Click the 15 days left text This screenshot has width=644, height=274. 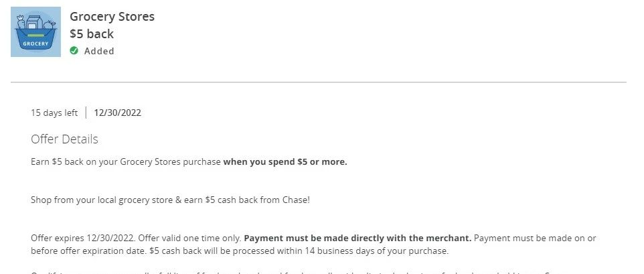pyautogui.click(x=54, y=113)
